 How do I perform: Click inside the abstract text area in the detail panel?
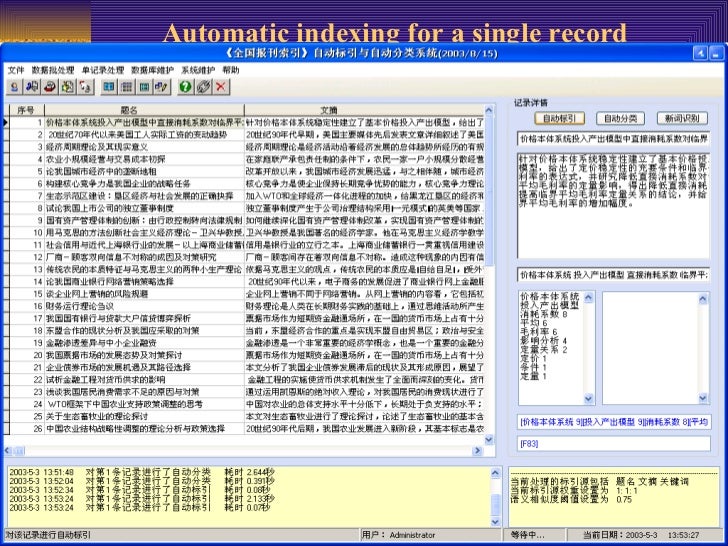coord(614,205)
